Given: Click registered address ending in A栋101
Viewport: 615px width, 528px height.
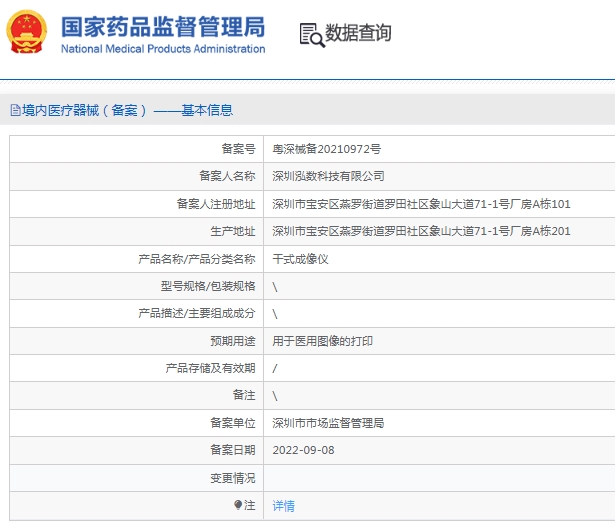Looking at the screenshot, I should [x=421, y=204].
